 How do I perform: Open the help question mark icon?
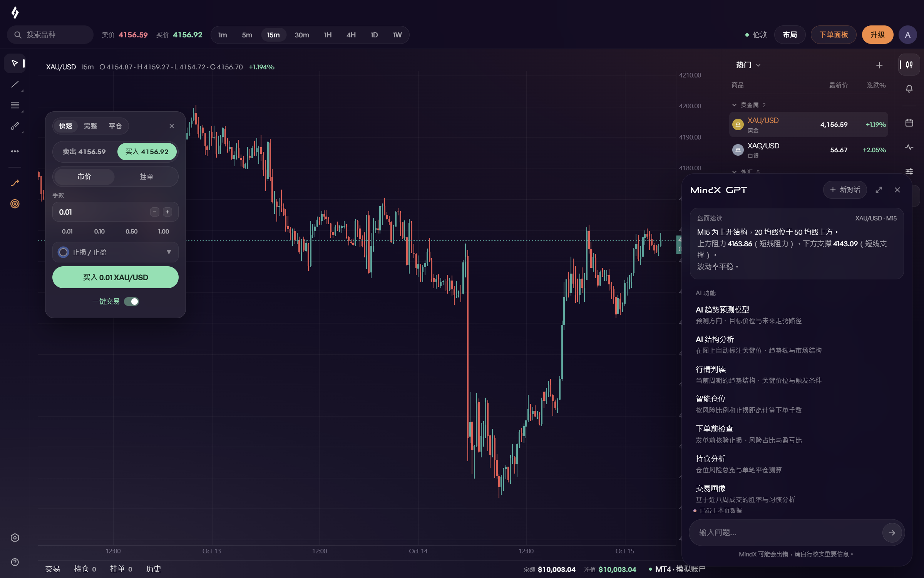15,562
